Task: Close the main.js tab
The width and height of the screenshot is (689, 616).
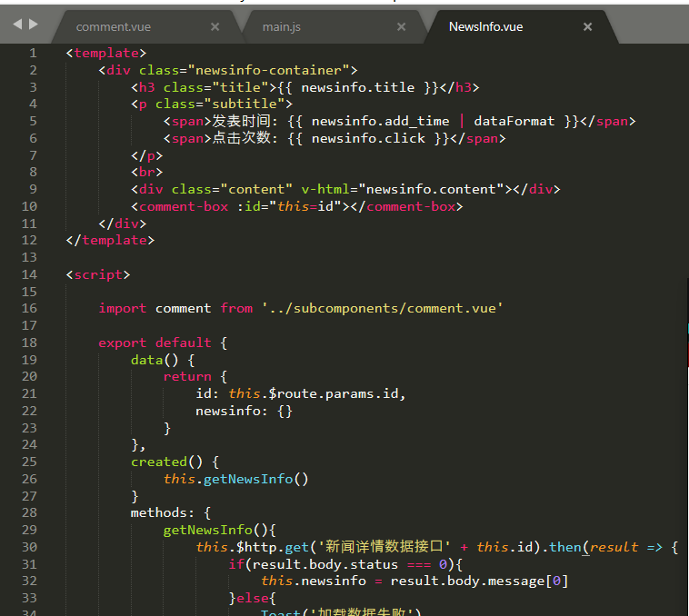Action: click(401, 26)
